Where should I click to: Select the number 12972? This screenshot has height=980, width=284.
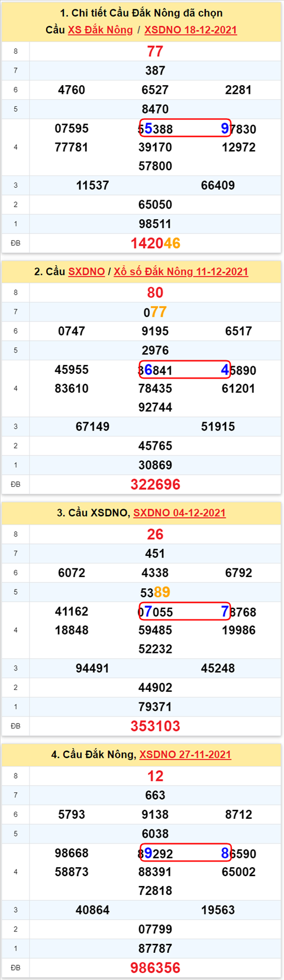(238, 147)
